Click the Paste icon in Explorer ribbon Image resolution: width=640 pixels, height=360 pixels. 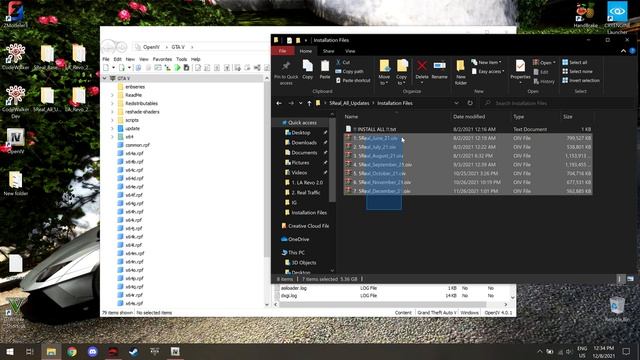[x=324, y=69]
